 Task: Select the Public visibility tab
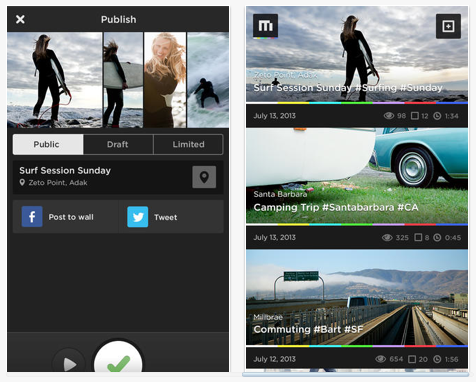(48, 144)
